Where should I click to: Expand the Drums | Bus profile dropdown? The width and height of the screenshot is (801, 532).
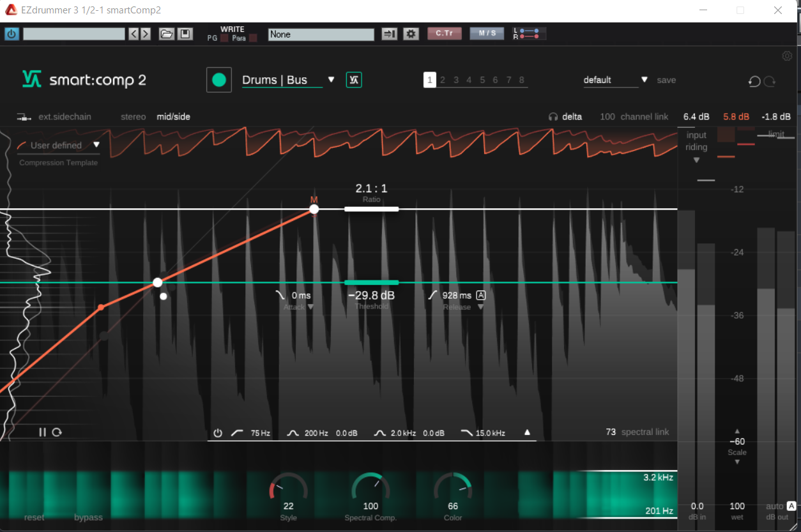331,80
